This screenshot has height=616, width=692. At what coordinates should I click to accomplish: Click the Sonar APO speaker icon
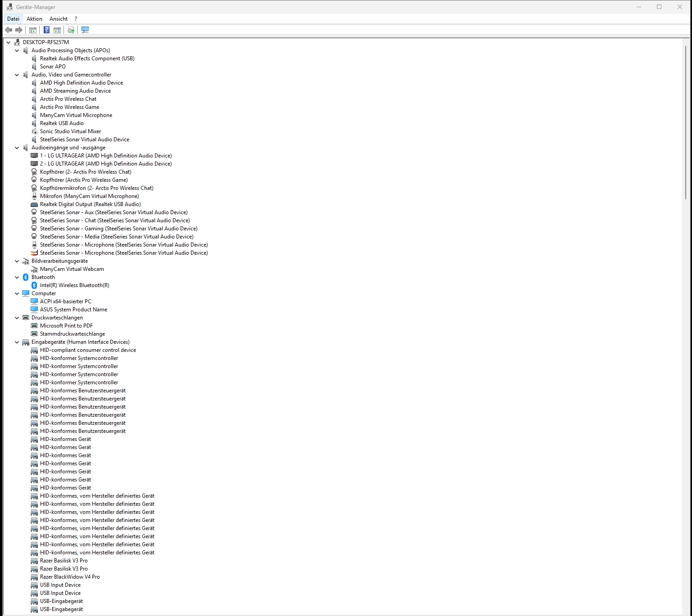pyautogui.click(x=34, y=67)
